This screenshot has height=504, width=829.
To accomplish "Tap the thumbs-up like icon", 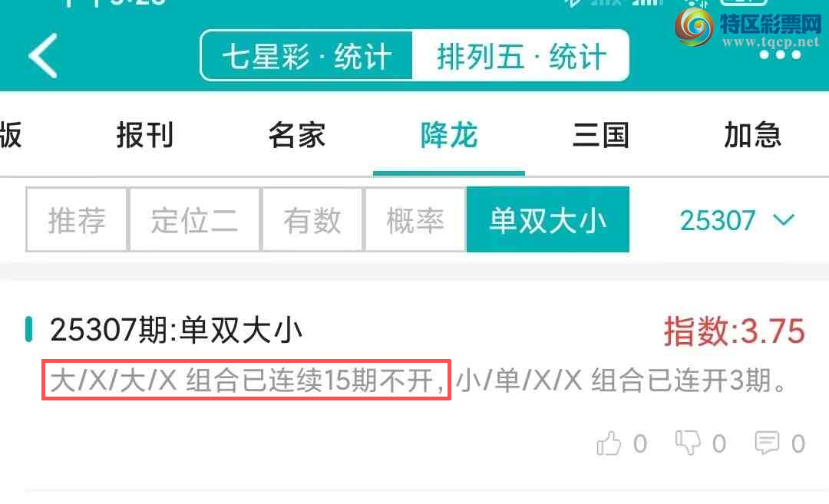I will coord(609,443).
